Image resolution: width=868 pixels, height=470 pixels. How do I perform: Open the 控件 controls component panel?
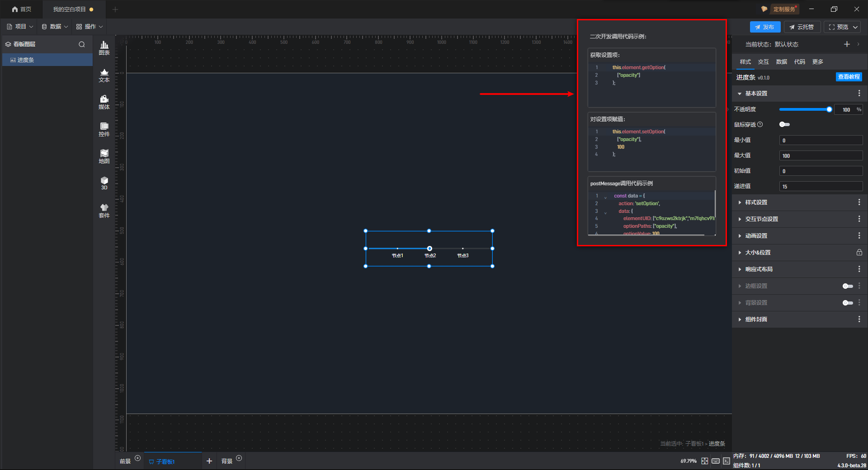click(x=104, y=129)
